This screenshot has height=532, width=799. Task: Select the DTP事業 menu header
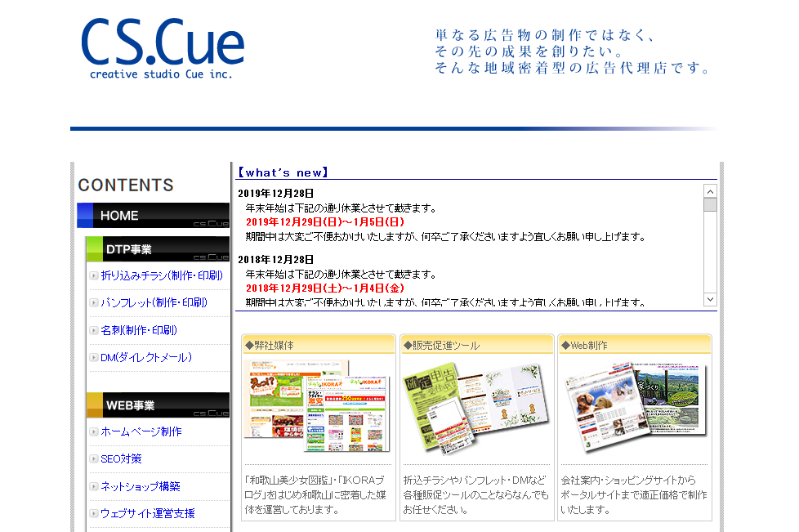coord(157,249)
